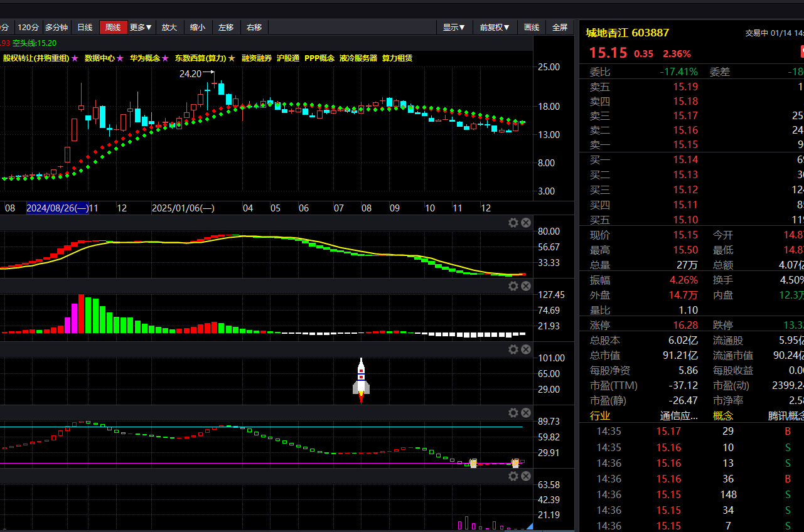This screenshot has height=532, width=804.
Task: Expand the 更多 periods dropdown
Action: [141, 28]
